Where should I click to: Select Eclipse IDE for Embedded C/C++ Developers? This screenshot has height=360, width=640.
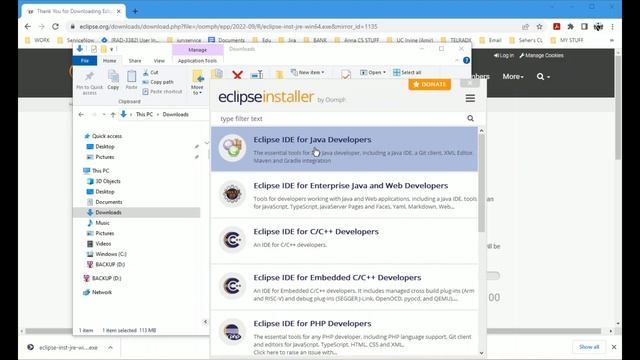344,287
